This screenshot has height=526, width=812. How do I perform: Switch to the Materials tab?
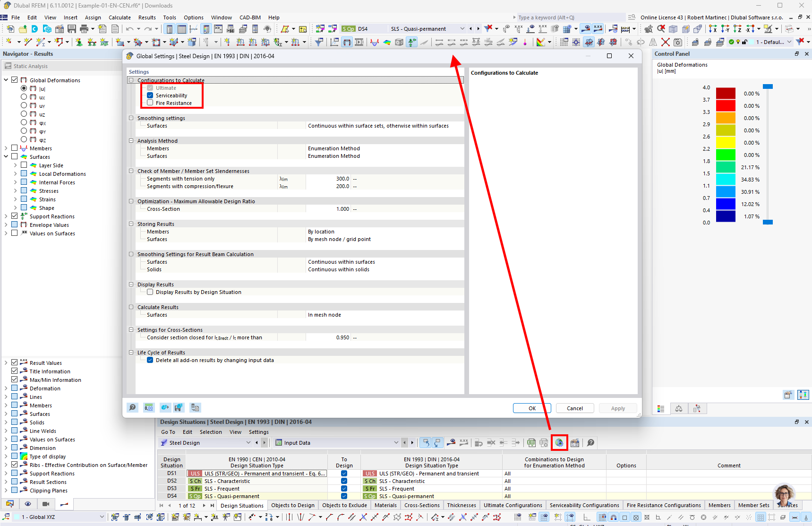tap(386, 505)
